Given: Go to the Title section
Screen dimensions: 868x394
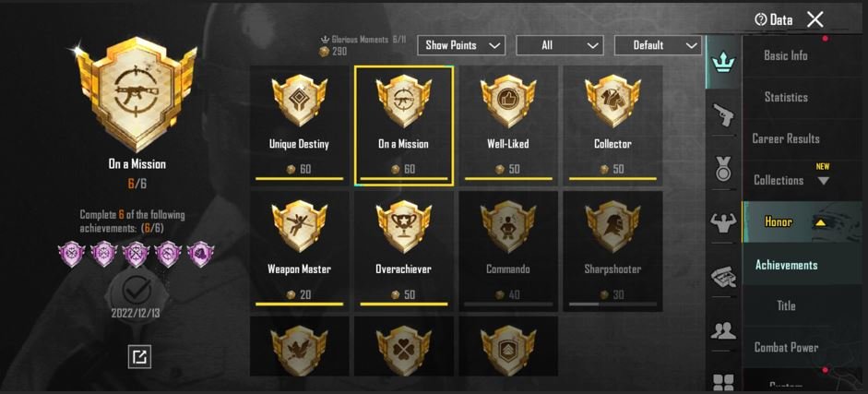Looking at the screenshot, I should (786, 305).
